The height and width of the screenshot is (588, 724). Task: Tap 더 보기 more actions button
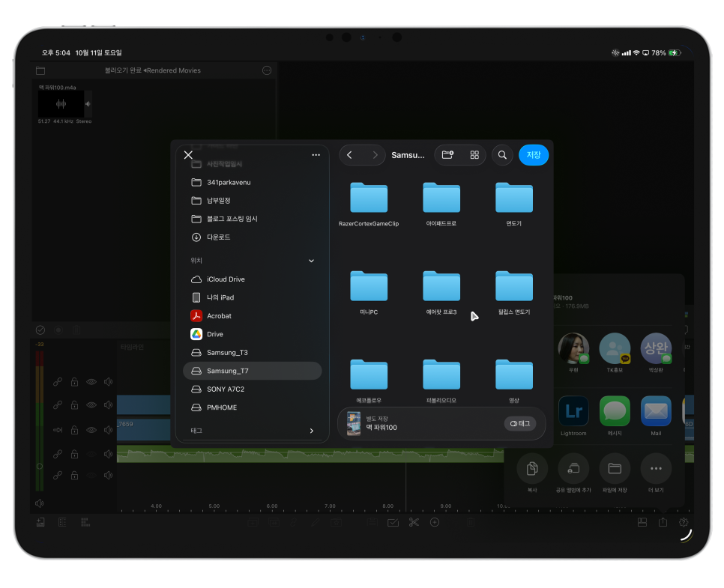click(x=656, y=473)
